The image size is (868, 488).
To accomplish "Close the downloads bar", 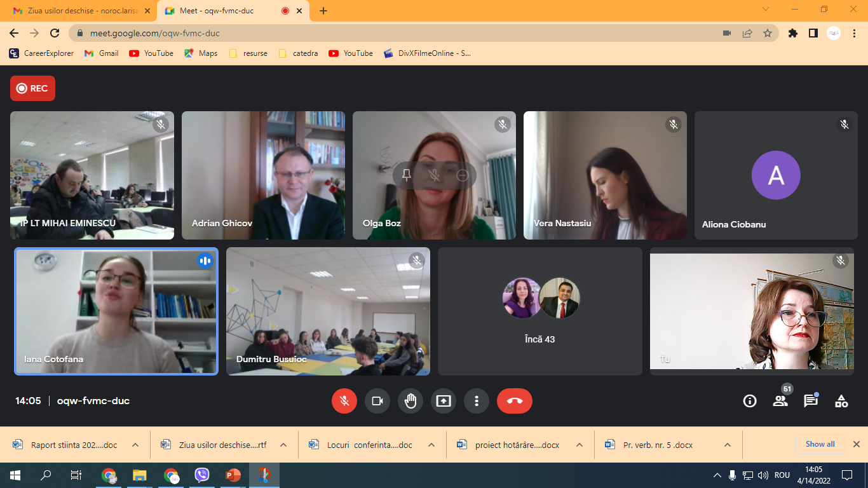I will pyautogui.click(x=857, y=444).
